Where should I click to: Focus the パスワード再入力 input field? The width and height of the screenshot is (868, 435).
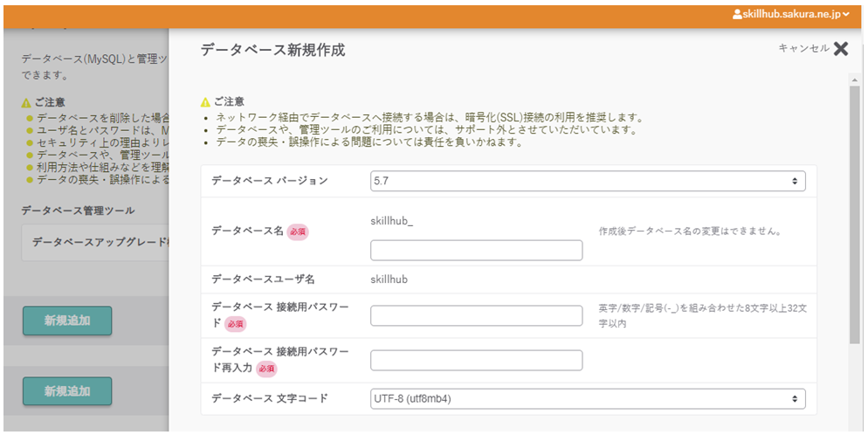pos(476,360)
